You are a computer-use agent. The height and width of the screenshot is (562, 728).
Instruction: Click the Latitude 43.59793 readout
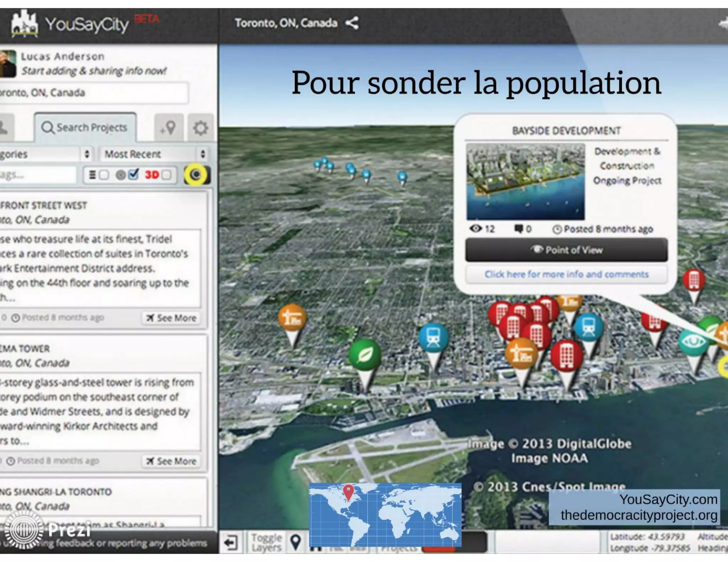click(647, 536)
